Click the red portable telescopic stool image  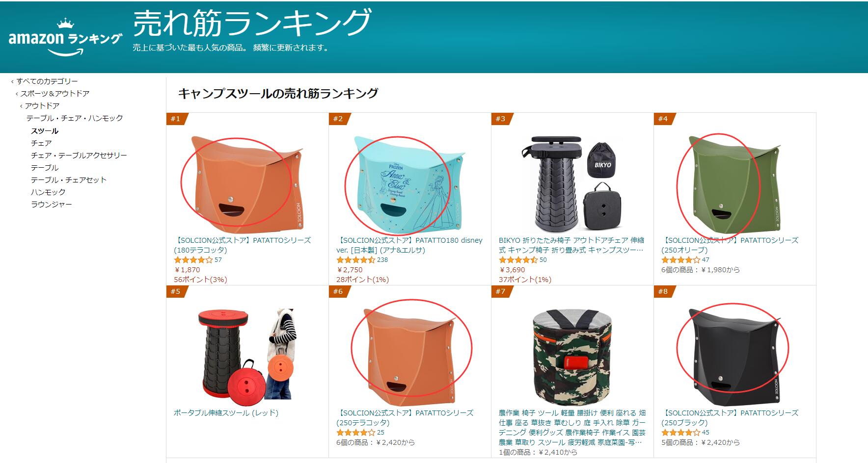247,353
